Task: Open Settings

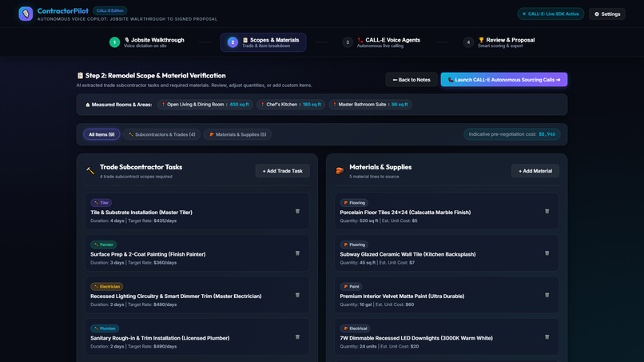Action: coord(607,14)
